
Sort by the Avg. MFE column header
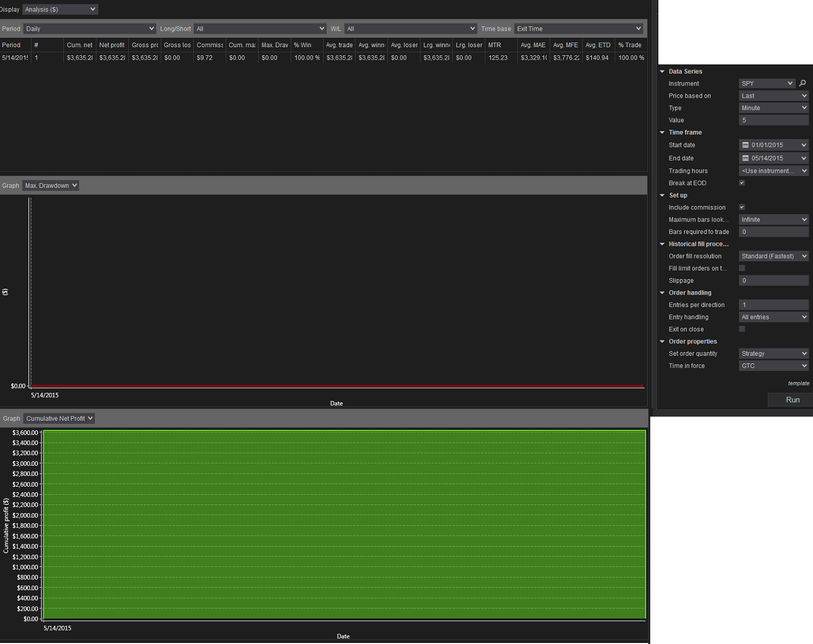click(x=566, y=45)
